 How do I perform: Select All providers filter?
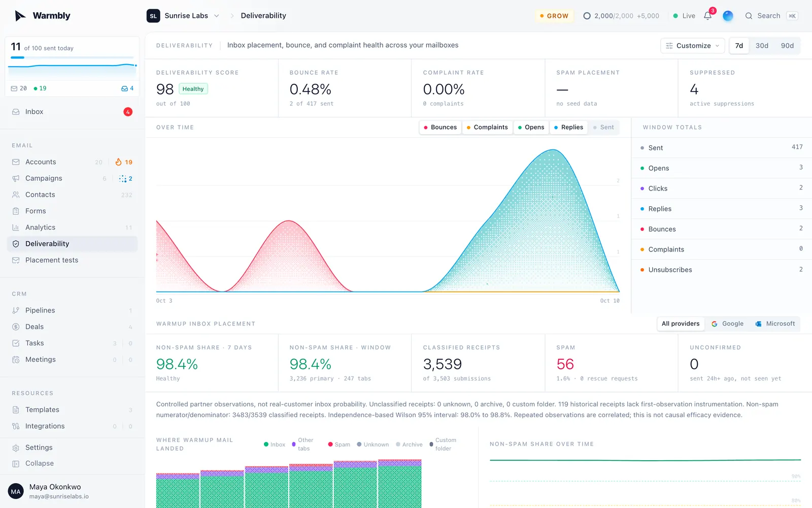pos(681,324)
